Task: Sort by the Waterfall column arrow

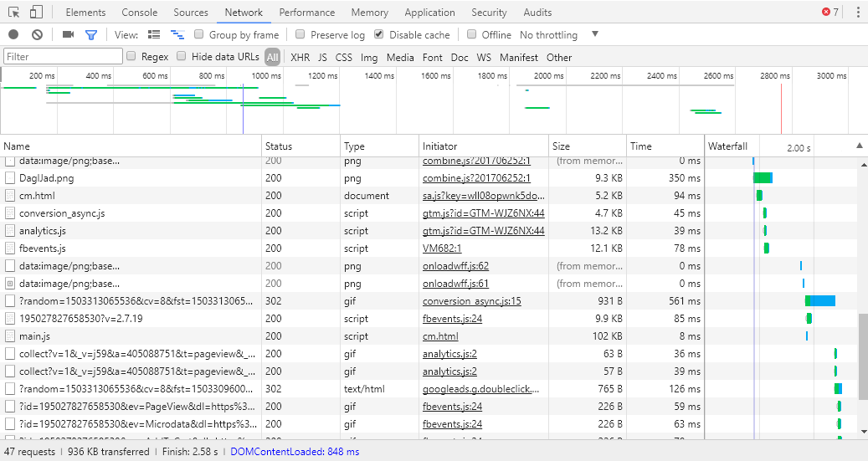Action: [859, 146]
